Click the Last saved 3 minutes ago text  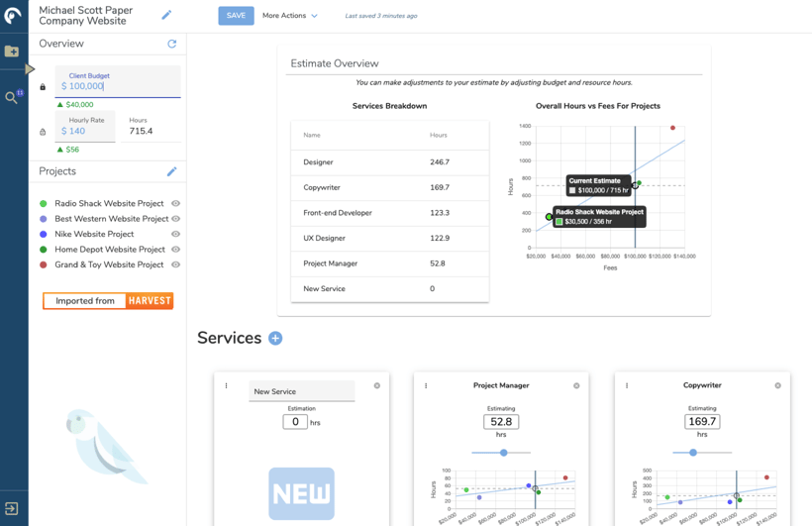(381, 16)
